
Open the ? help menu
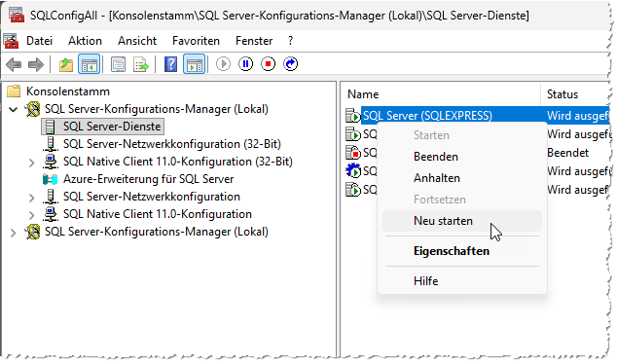pos(290,41)
